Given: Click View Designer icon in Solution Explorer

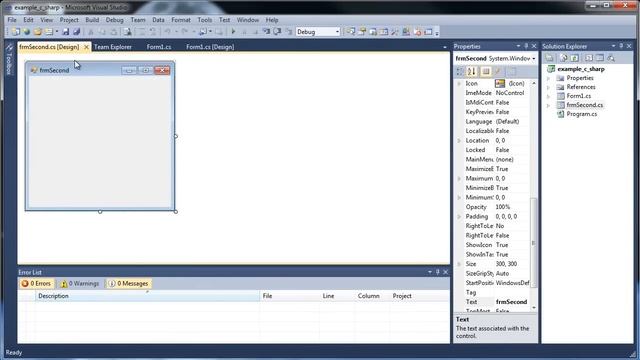Looking at the screenshot, I should (600, 58).
